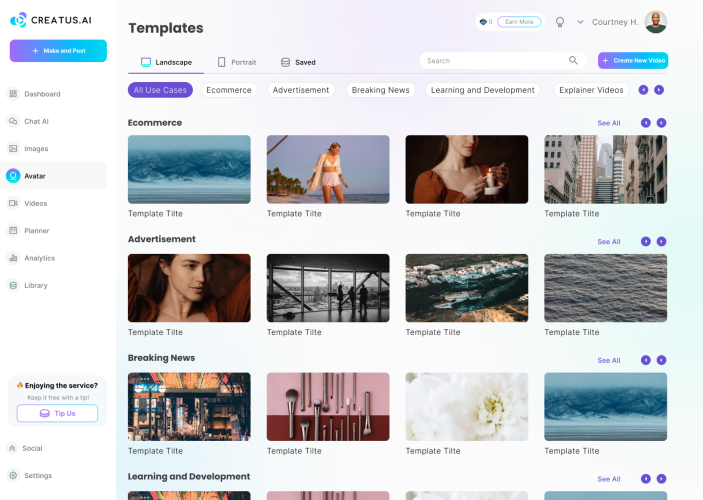Click Create New Video button
Image resolution: width=703 pixels, height=500 pixels.
(633, 61)
